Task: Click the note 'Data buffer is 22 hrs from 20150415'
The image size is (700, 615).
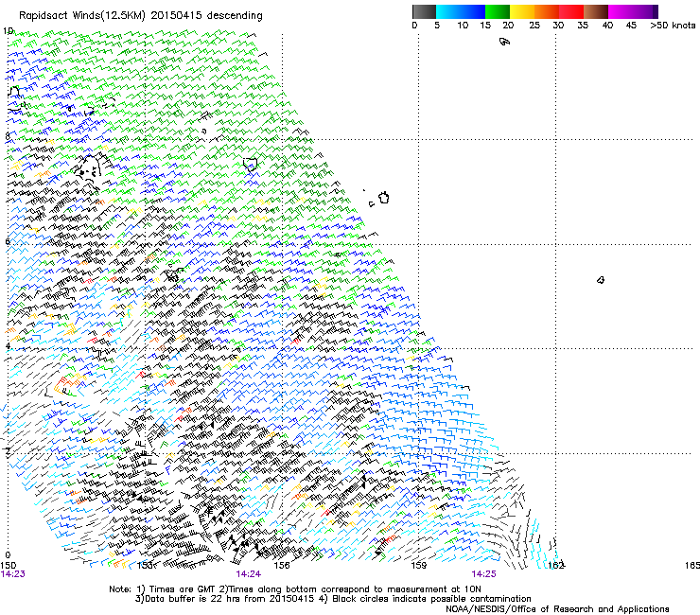Action: click(x=230, y=599)
